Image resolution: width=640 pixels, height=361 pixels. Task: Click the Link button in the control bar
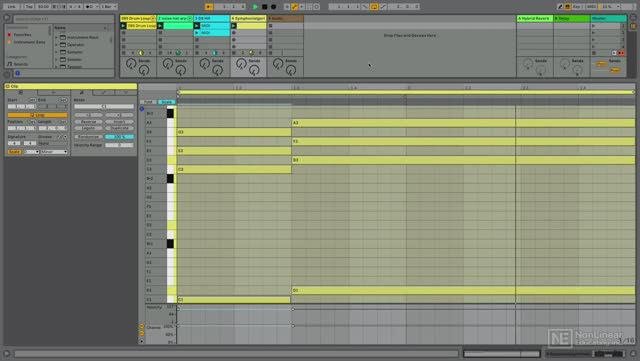click(x=11, y=7)
